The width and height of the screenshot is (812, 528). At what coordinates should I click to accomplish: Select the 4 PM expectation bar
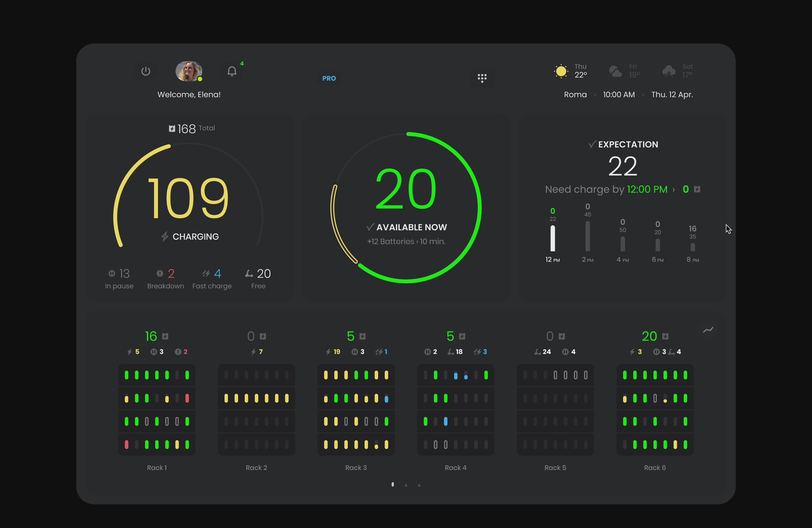coord(623,244)
